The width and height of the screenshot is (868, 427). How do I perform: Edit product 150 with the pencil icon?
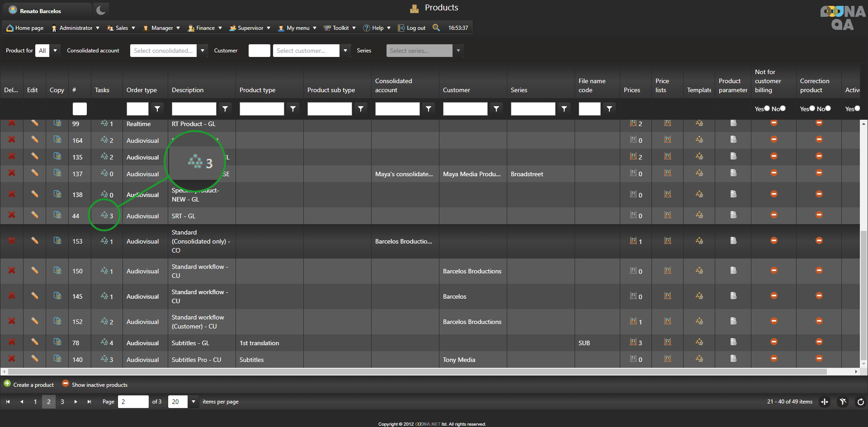[x=34, y=271]
